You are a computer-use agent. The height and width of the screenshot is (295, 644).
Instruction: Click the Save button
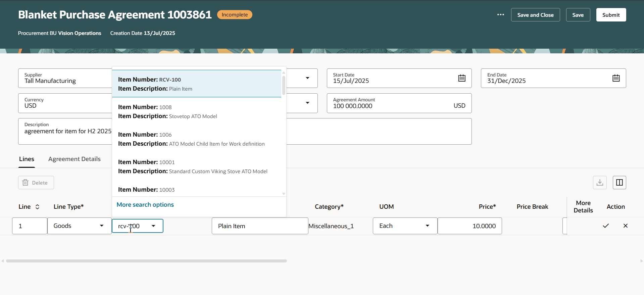(578, 15)
